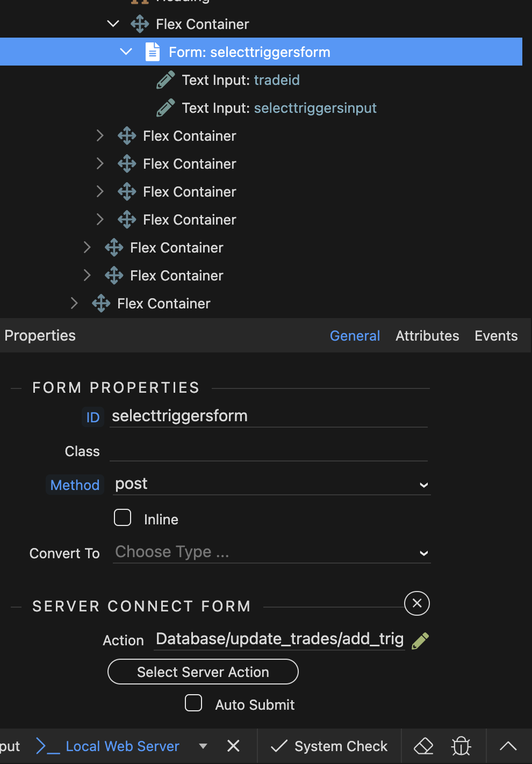Click the X icon beside Local Web Server
This screenshot has height=764, width=532.
pos(233,746)
